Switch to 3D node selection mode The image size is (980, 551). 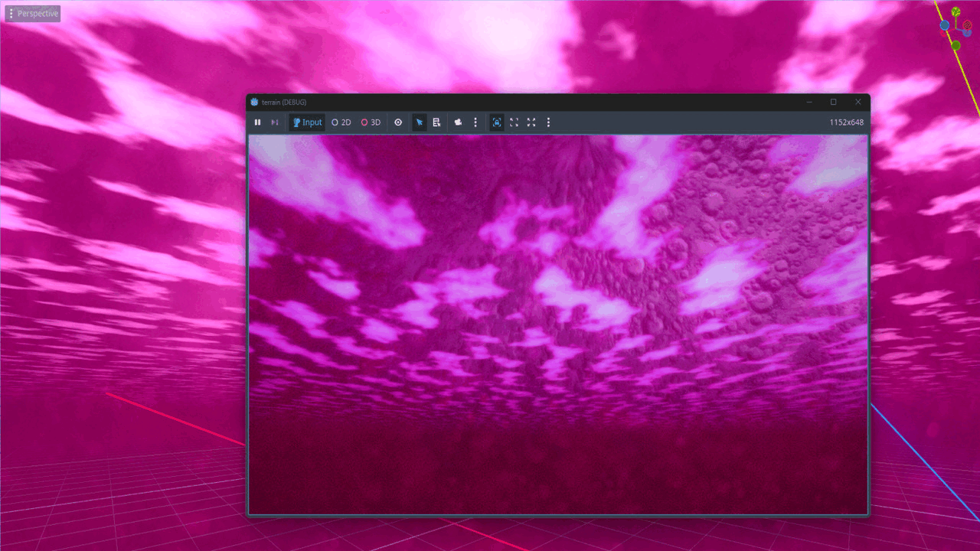pyautogui.click(x=371, y=122)
